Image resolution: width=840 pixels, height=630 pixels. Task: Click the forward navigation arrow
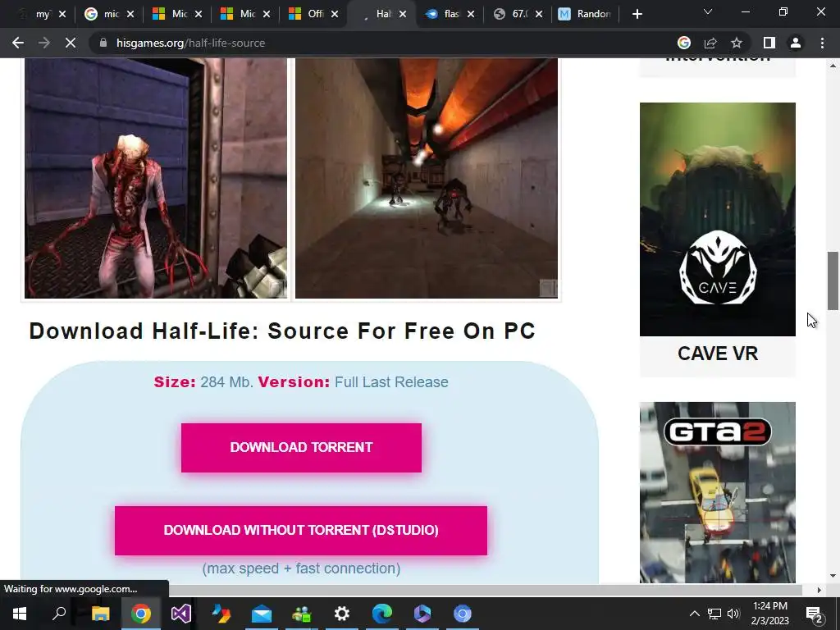(44, 43)
